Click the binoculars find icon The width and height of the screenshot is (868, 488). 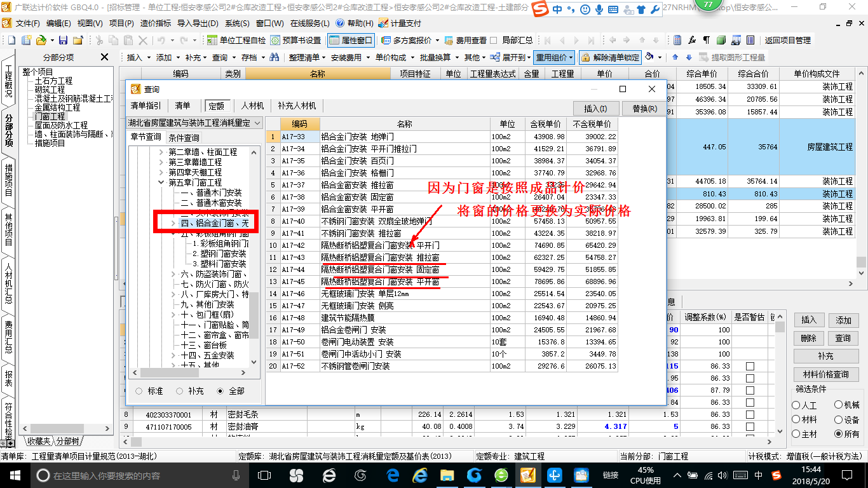pos(275,57)
